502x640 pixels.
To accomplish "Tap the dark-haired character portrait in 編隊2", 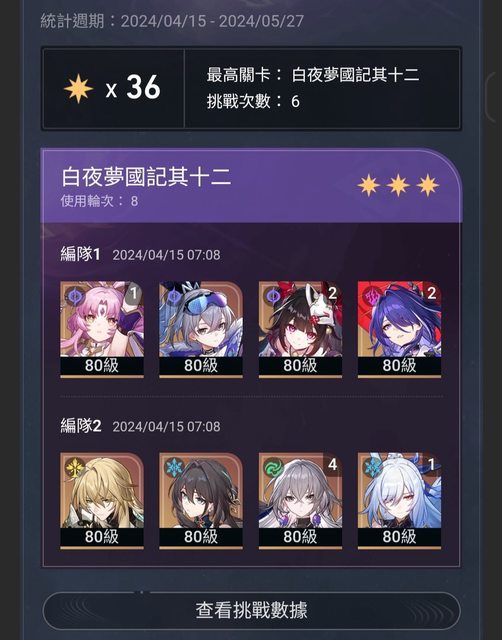I will pos(201,500).
